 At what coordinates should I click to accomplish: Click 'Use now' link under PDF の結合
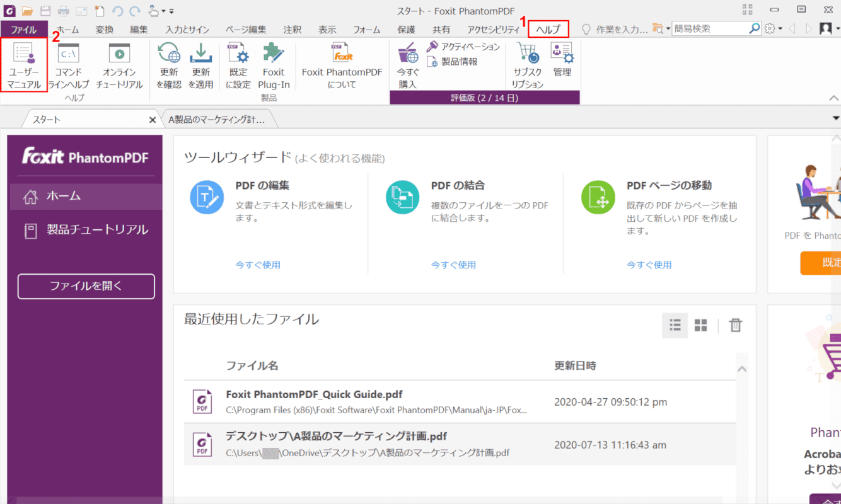(x=453, y=265)
